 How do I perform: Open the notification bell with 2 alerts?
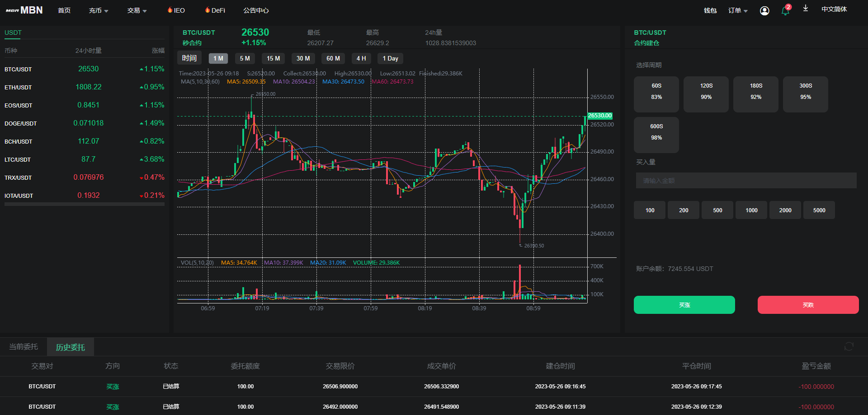pos(785,10)
